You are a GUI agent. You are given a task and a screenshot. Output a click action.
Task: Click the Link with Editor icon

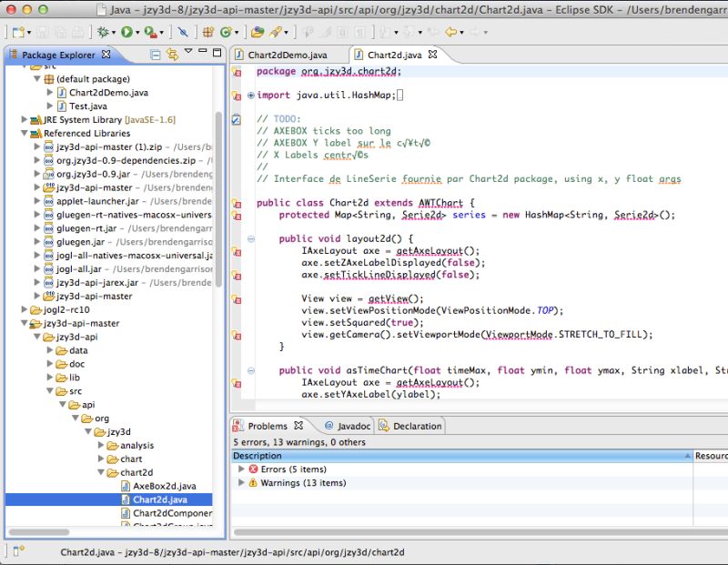tap(171, 55)
